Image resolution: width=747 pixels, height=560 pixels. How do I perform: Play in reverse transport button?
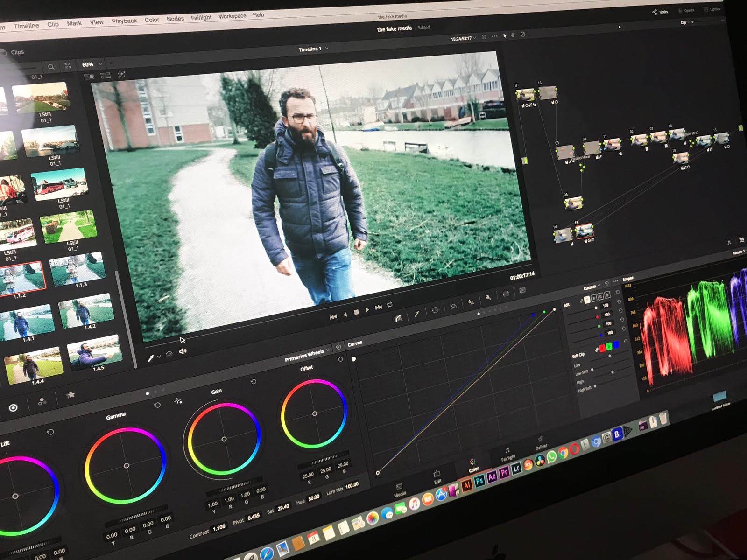[345, 315]
